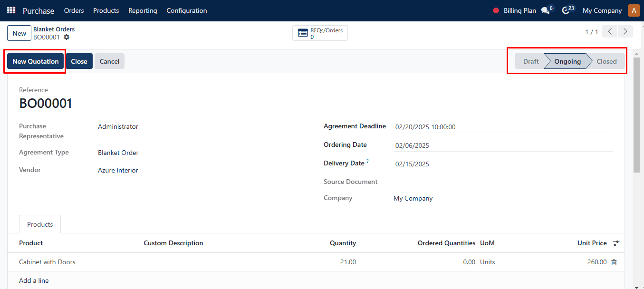Sort by the Product column header
Image resolution: width=644 pixels, height=289 pixels.
pyautogui.click(x=31, y=243)
